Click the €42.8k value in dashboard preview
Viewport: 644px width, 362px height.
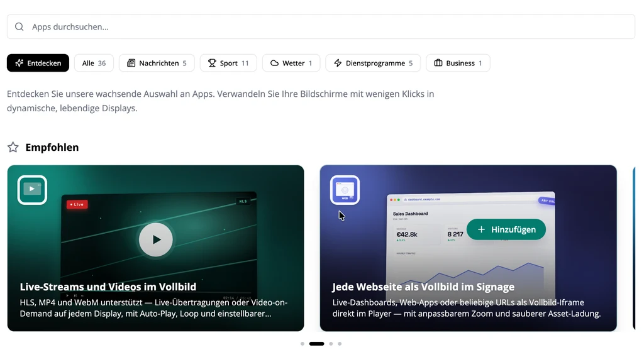(x=407, y=234)
